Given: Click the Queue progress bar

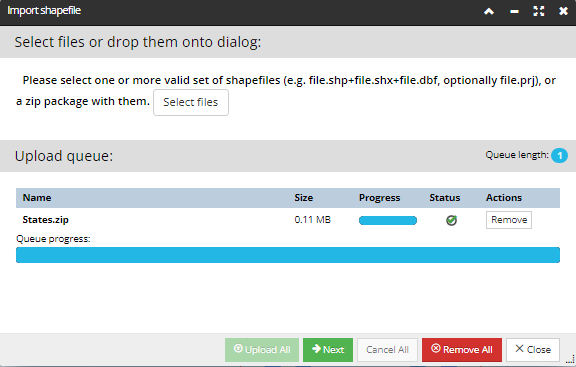Looking at the screenshot, I should [x=288, y=255].
